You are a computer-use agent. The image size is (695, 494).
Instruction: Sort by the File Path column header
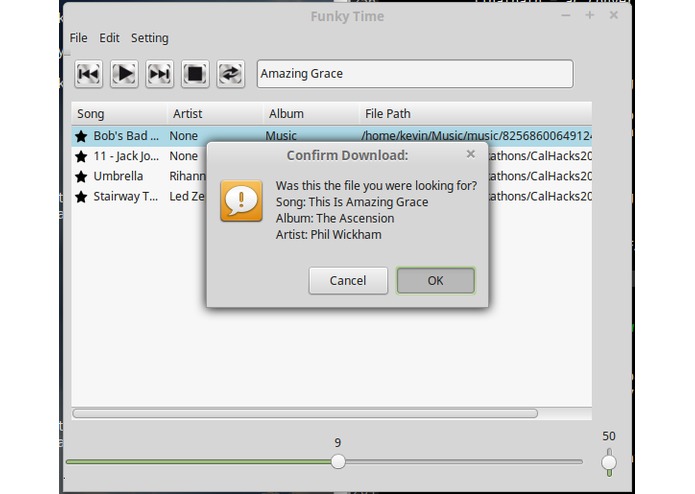click(476, 114)
